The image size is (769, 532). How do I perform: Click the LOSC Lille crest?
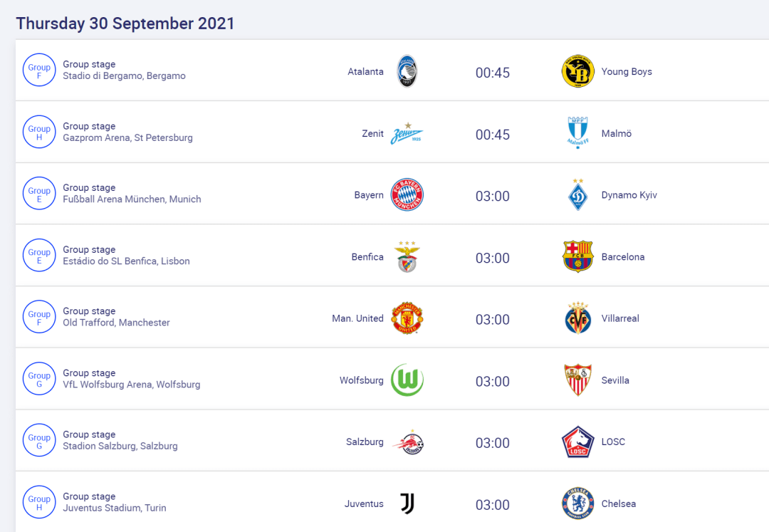[577, 442]
